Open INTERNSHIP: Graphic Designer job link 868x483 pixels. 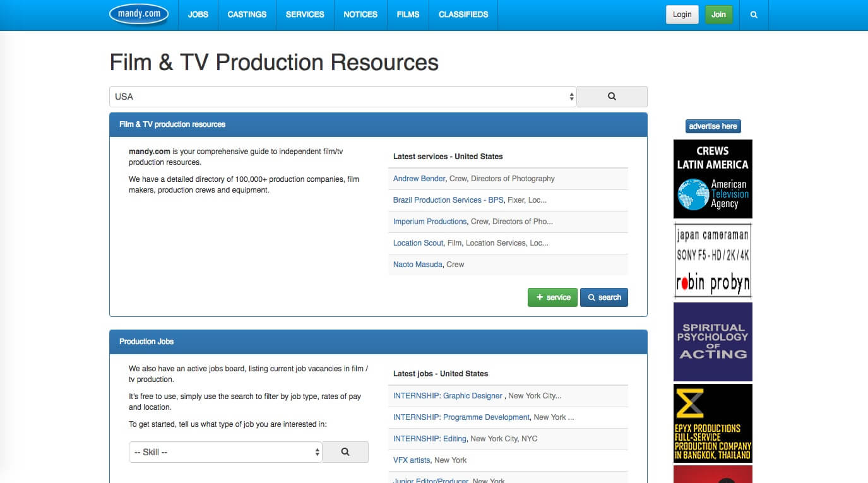[448, 396]
